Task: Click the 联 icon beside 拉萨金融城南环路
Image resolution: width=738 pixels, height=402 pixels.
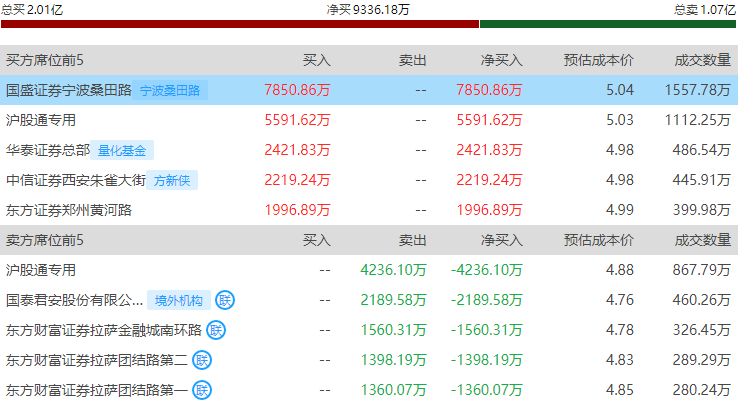Action: pyautogui.click(x=216, y=330)
